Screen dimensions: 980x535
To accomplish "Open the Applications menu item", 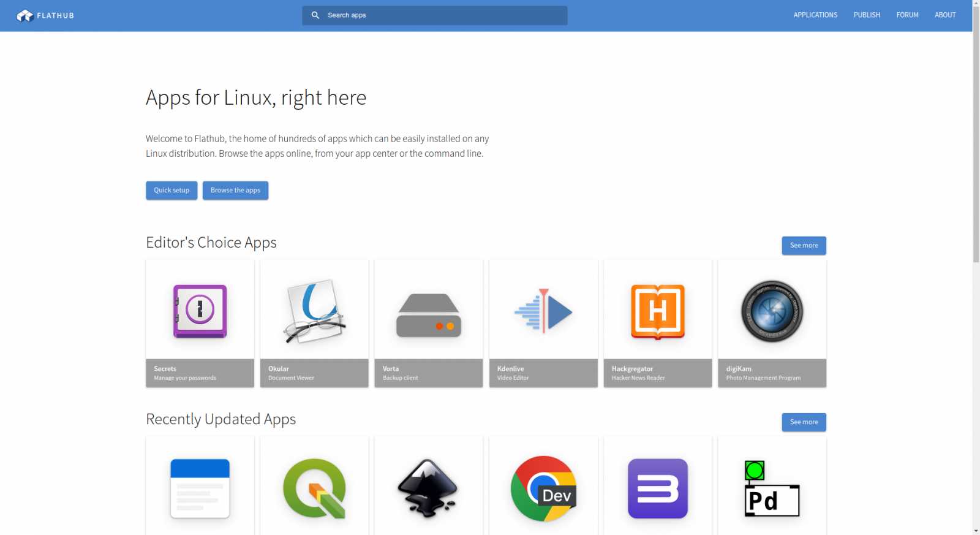I will tap(815, 15).
